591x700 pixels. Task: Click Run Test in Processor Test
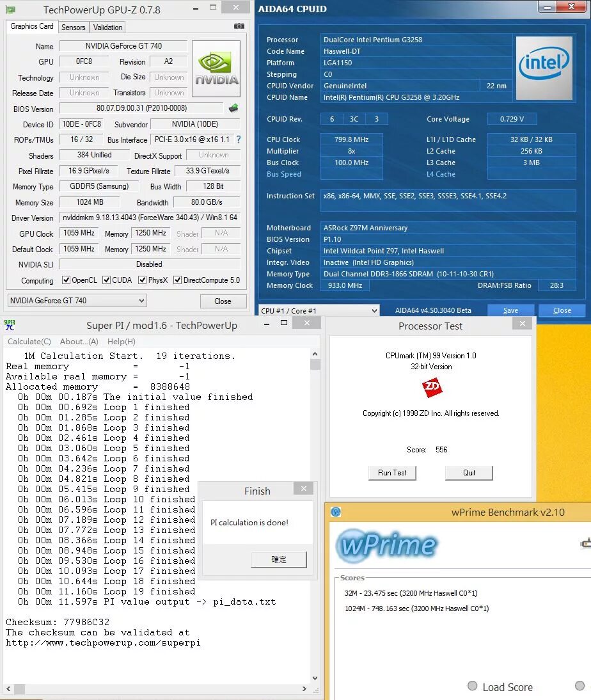coord(392,473)
